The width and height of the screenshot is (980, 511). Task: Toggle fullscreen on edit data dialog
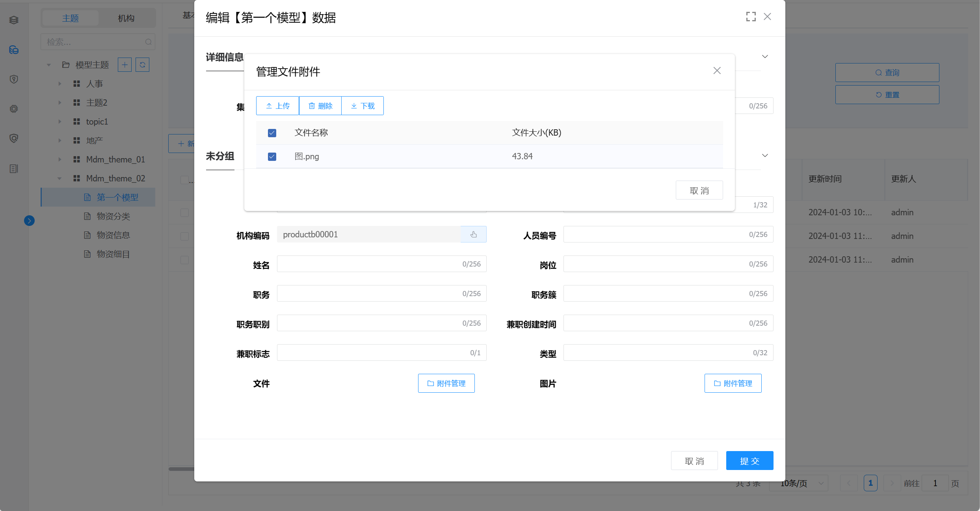point(751,17)
